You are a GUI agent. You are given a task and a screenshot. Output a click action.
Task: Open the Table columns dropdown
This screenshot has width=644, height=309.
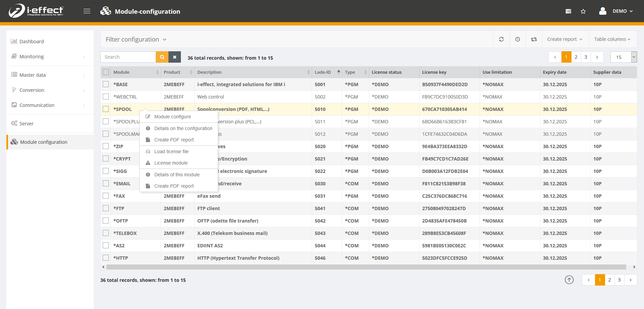pos(612,39)
